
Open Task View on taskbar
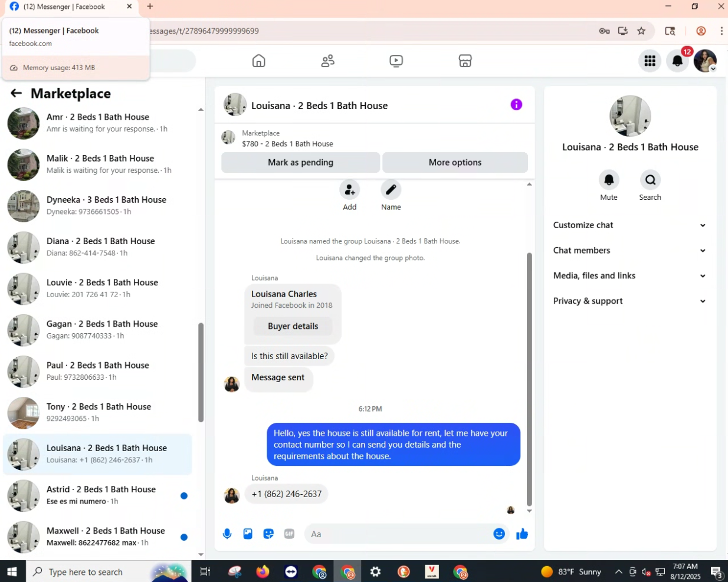tap(205, 571)
